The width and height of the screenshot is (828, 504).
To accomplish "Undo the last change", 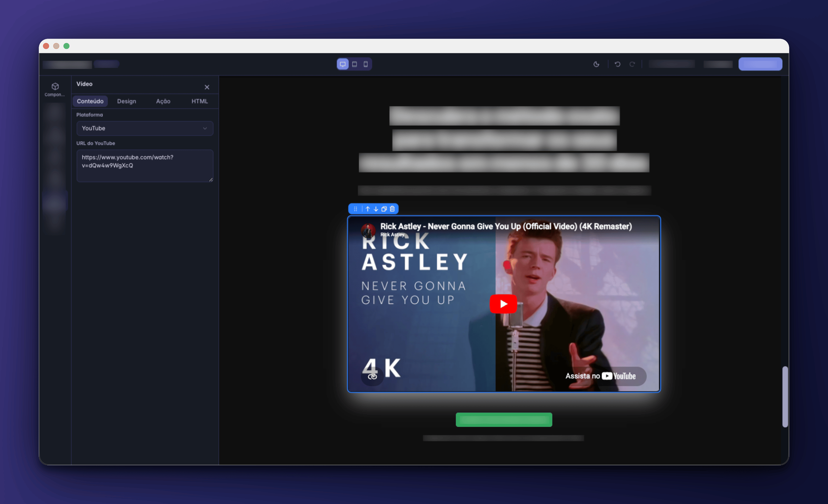I will coord(617,64).
